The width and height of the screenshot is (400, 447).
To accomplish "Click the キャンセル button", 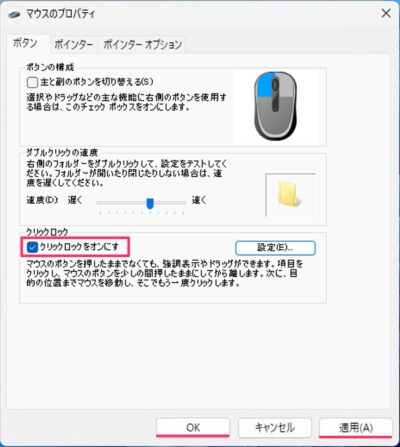I will 275,427.
